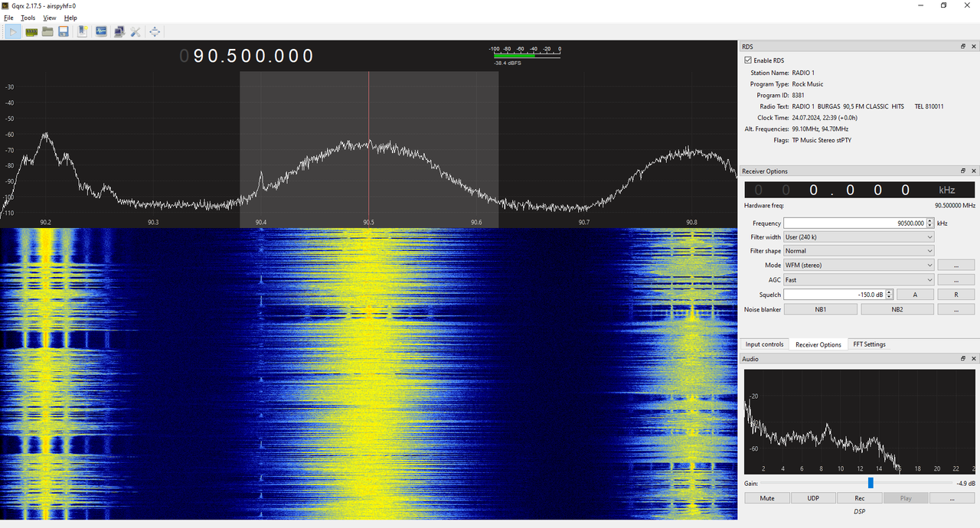This screenshot has height=528, width=980.
Task: Click the audio Play button
Action: (906, 498)
